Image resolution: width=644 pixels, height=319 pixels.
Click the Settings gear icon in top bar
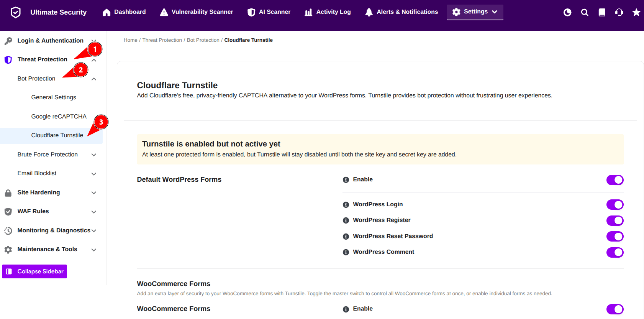[x=456, y=12]
